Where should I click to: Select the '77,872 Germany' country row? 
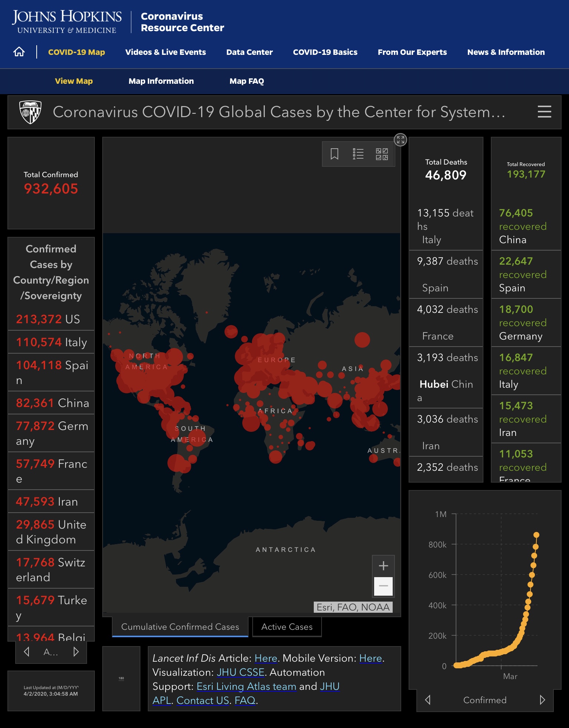pos(51,433)
